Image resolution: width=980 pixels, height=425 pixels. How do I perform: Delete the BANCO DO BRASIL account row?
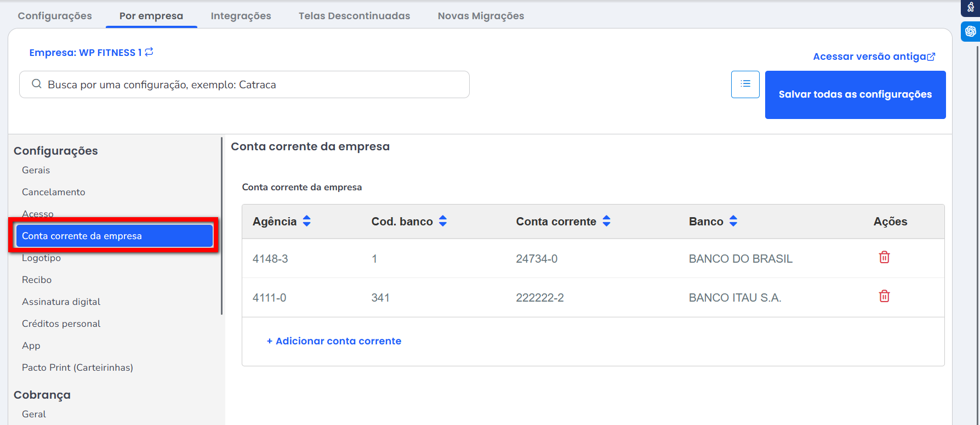click(884, 257)
